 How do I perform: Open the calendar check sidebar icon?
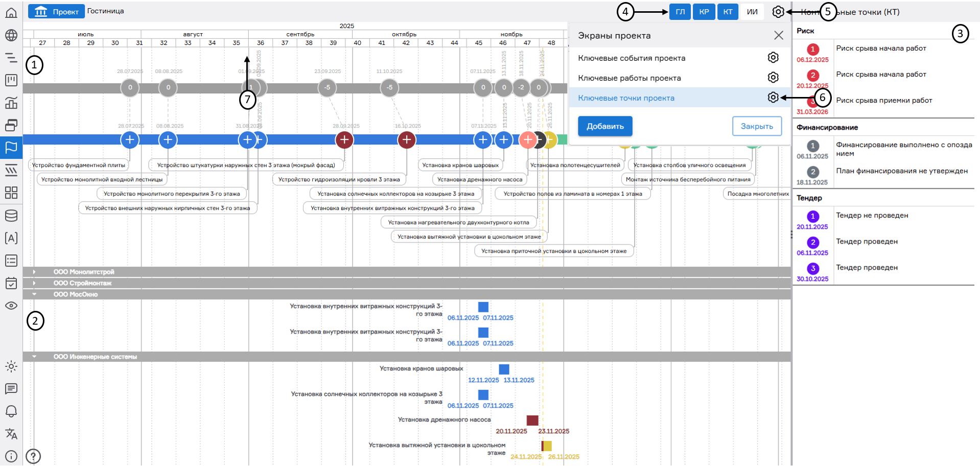click(11, 283)
